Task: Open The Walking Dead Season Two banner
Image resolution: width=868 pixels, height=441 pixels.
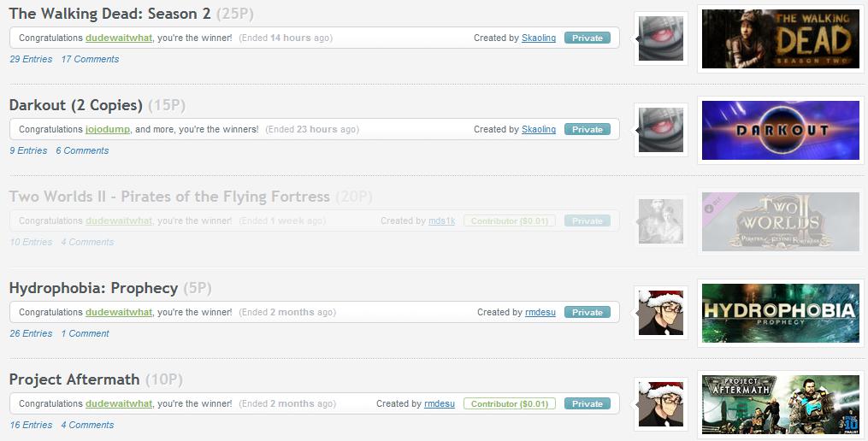Action: (x=781, y=38)
